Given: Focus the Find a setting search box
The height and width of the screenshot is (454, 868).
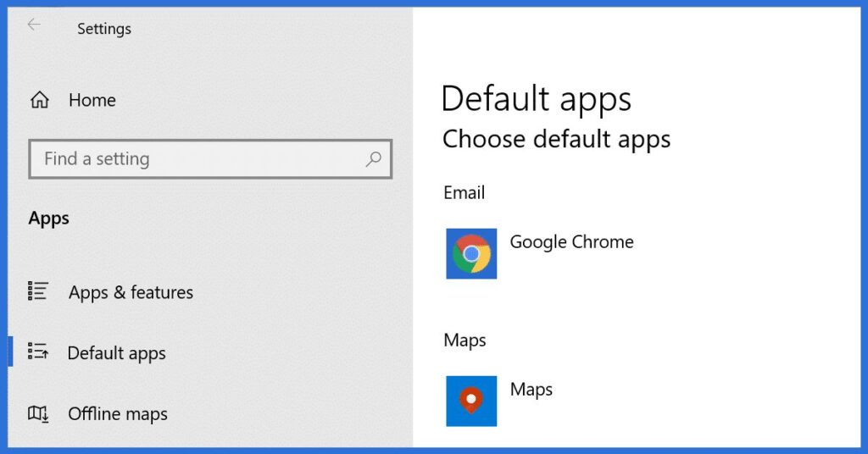Looking at the screenshot, I should (210, 159).
